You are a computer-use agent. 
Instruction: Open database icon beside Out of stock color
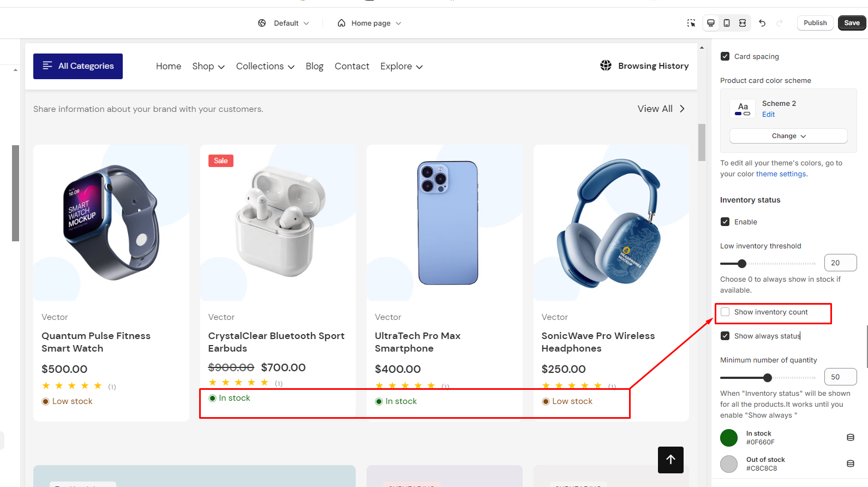click(x=850, y=464)
